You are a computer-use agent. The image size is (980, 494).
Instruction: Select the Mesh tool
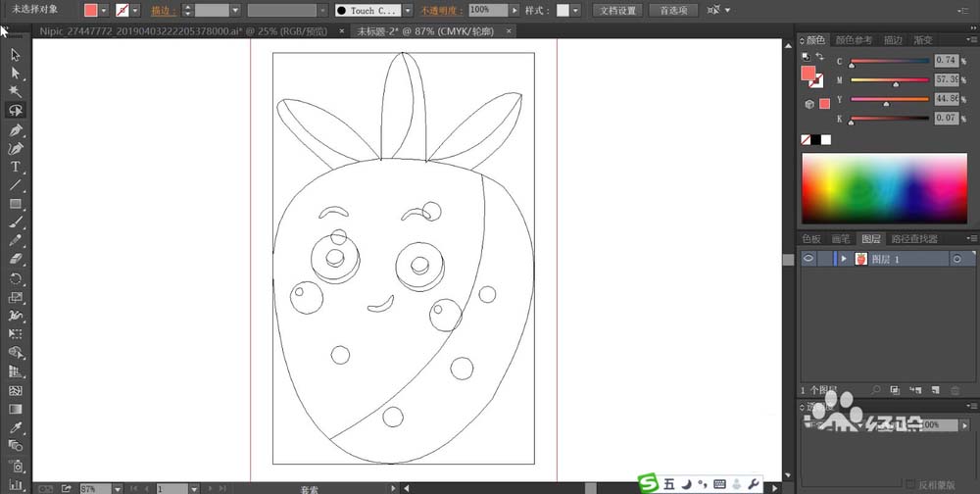(x=16, y=391)
